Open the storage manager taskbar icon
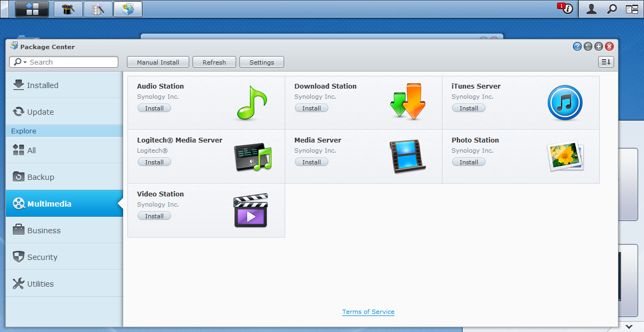Screen dimensions: 644x332 98,9
